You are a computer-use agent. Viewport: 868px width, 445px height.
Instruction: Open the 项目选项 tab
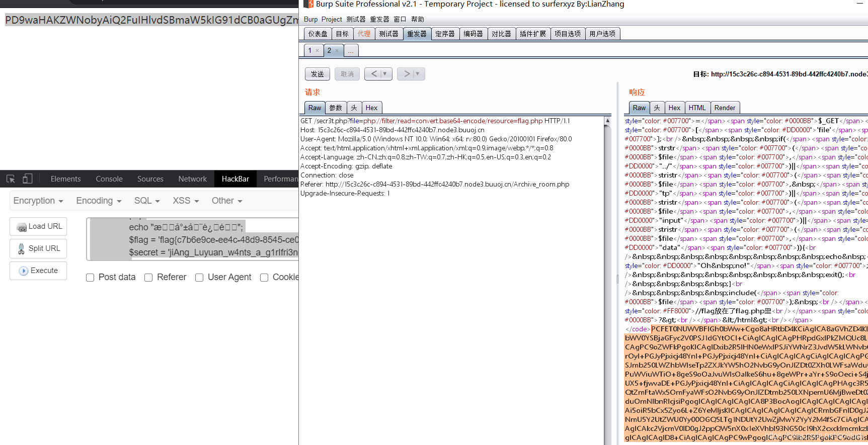click(x=568, y=34)
